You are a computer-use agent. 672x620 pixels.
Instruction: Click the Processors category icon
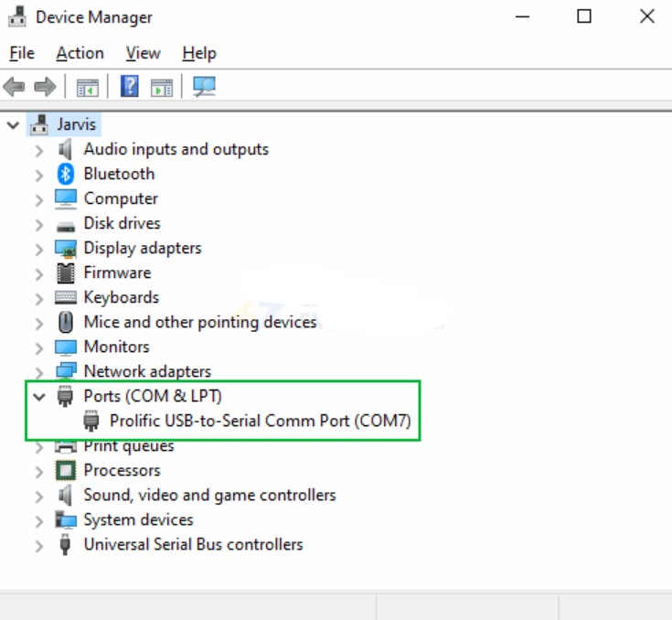pyautogui.click(x=65, y=470)
